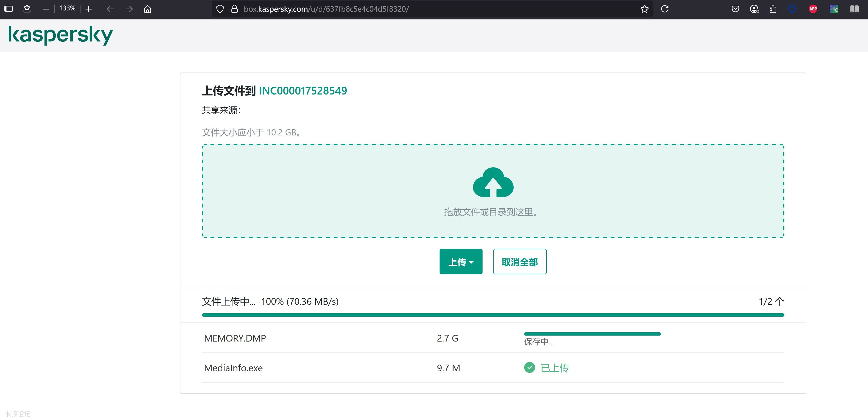Click the overall upload progress bar

[x=493, y=315]
